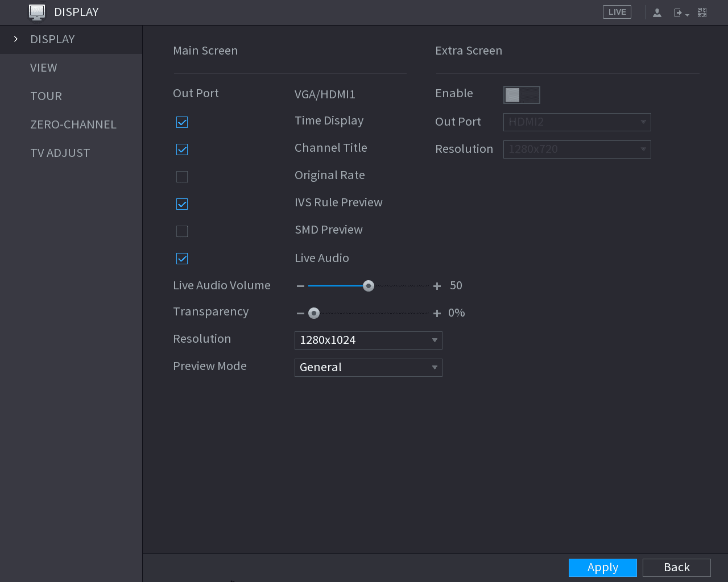Image resolution: width=728 pixels, height=582 pixels.
Task: Click the Transparency value 0%
Action: tap(457, 313)
